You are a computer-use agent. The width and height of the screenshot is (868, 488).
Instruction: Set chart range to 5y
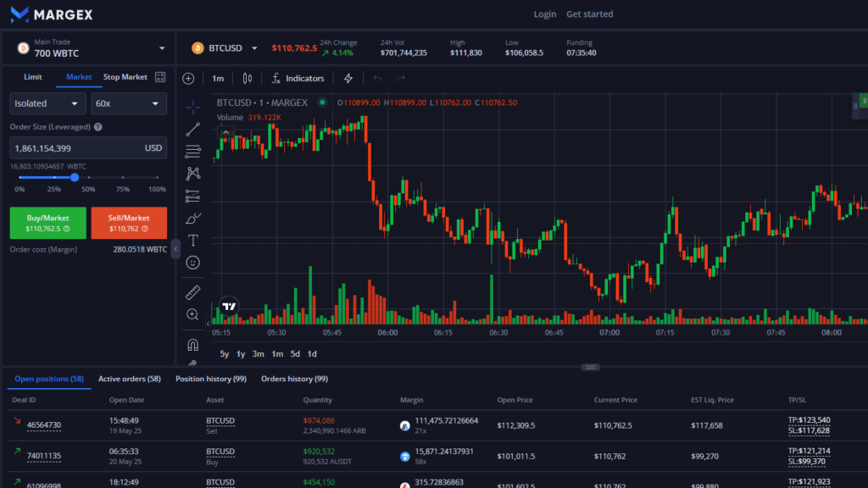(x=224, y=354)
